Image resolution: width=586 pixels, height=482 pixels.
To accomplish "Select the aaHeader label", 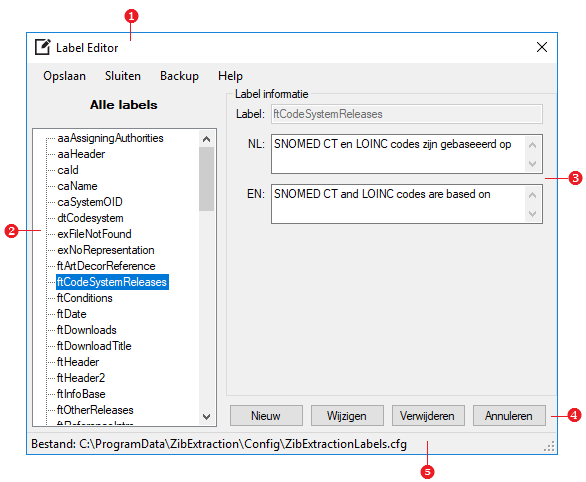I will point(81,154).
